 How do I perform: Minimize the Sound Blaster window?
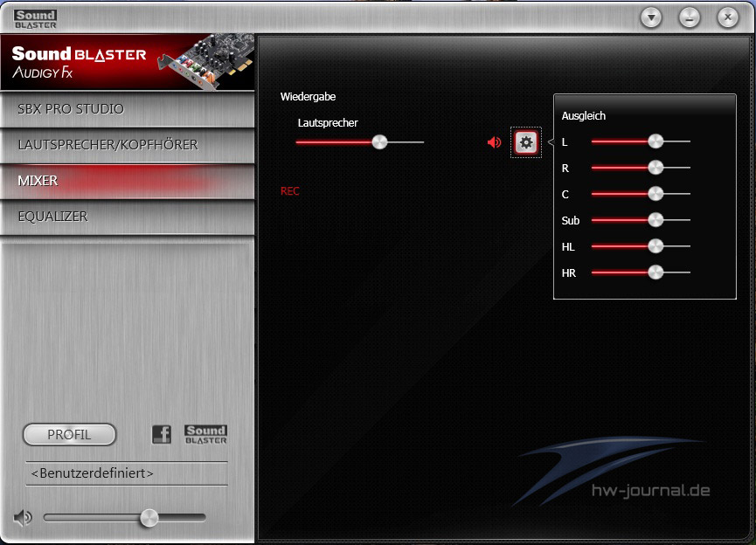[690, 17]
